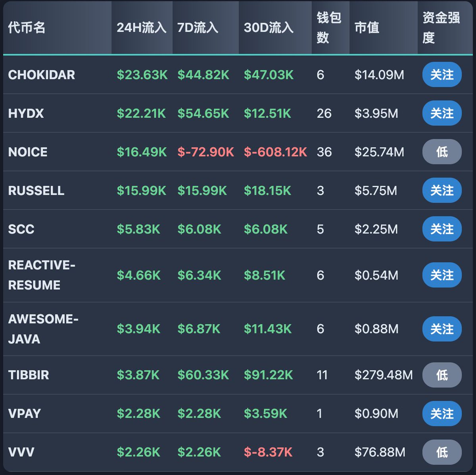
Task: Open the CHOKIDAR token name
Action: [42, 75]
